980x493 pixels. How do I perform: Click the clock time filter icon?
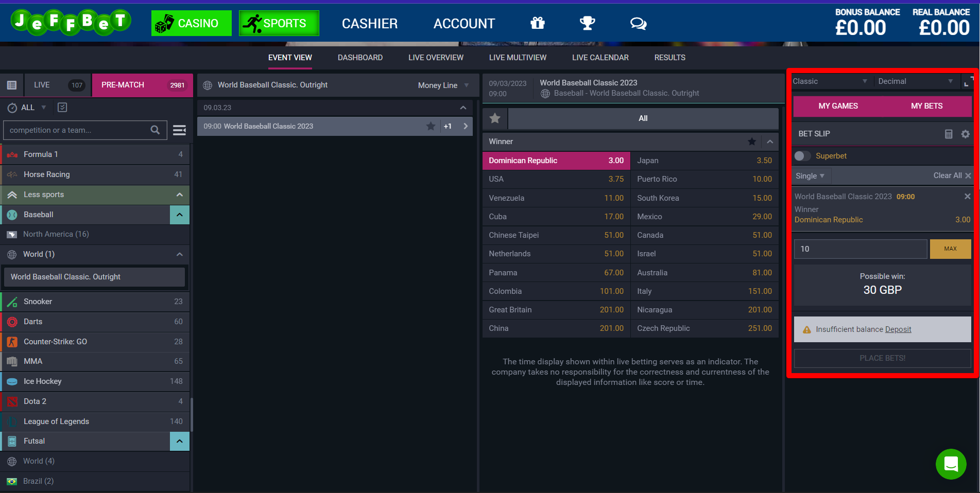(12, 108)
